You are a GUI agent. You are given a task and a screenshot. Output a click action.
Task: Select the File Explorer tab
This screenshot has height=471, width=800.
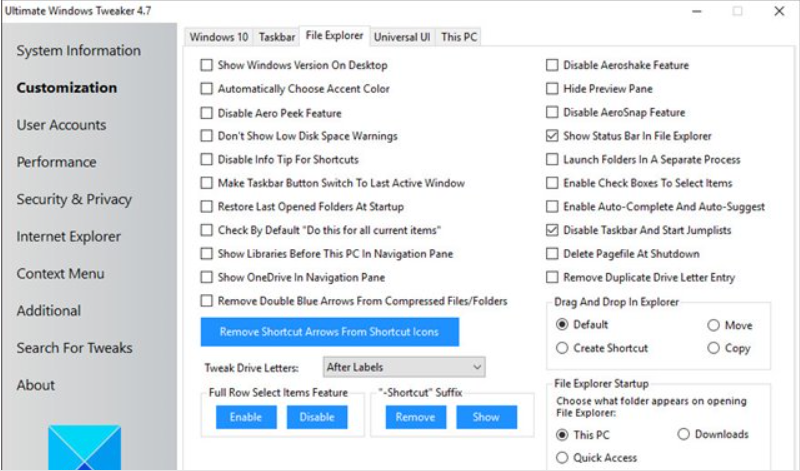pyautogui.click(x=335, y=36)
